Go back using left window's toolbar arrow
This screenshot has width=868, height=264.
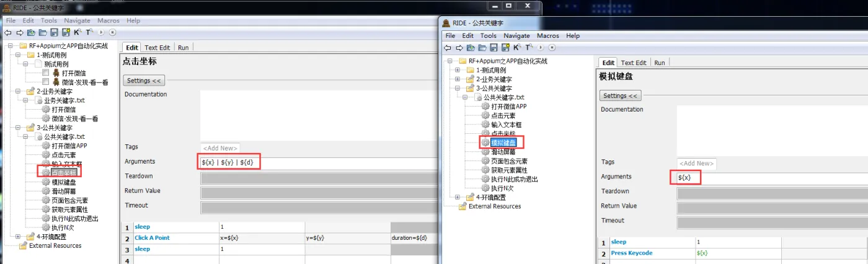(x=8, y=32)
